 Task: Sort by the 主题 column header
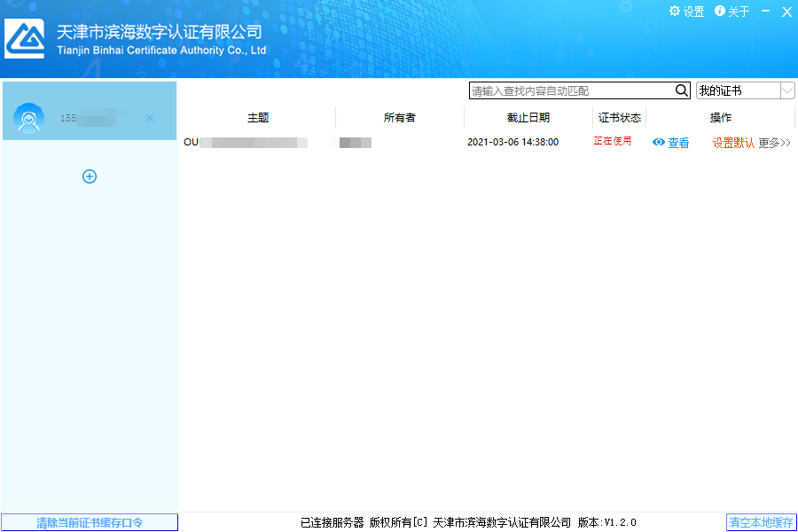coord(258,118)
